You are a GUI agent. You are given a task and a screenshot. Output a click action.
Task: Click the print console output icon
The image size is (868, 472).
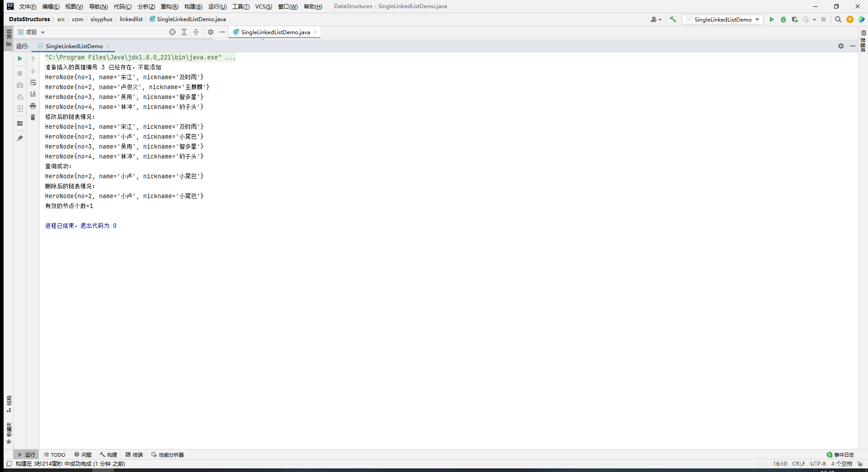point(33,106)
